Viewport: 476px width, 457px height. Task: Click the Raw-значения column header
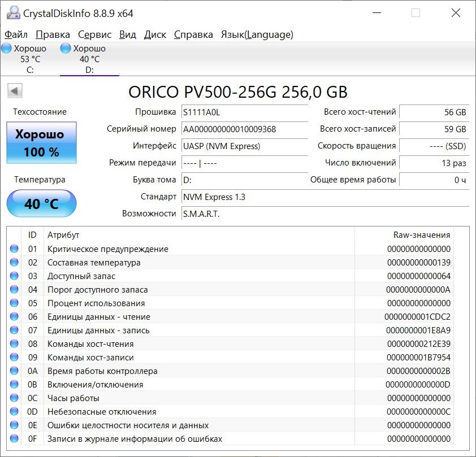(x=404, y=235)
